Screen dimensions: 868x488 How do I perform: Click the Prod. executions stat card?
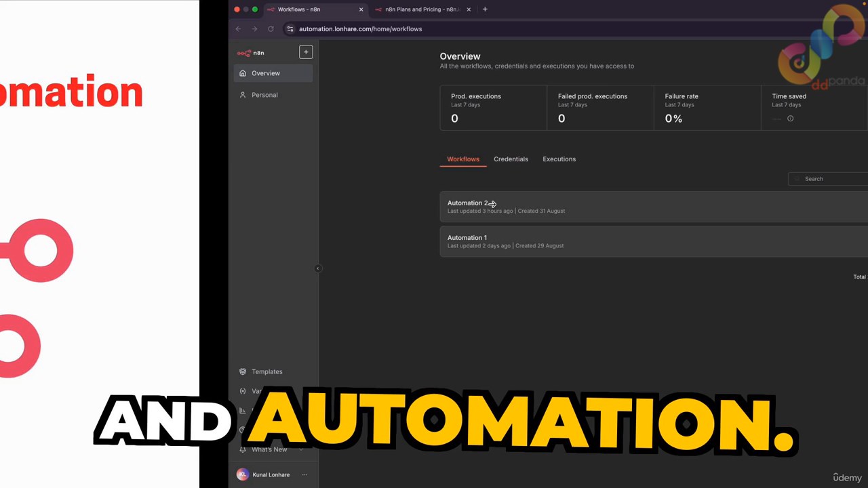coord(493,108)
